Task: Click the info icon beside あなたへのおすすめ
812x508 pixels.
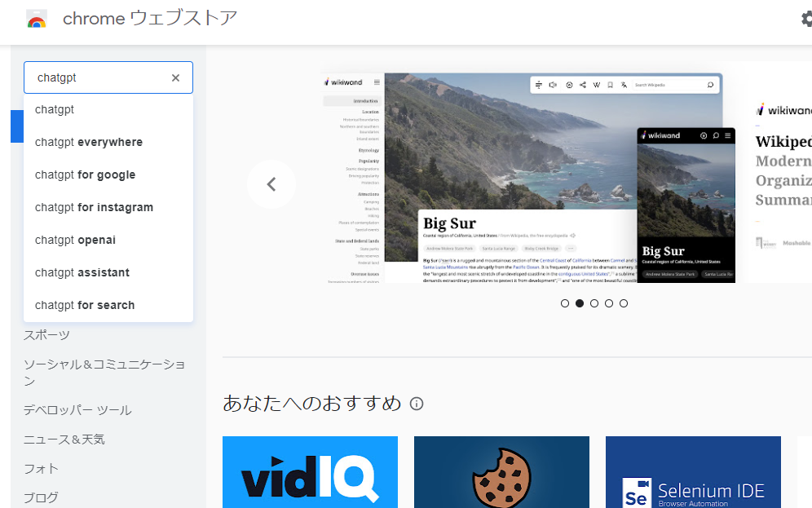Action: (417, 404)
